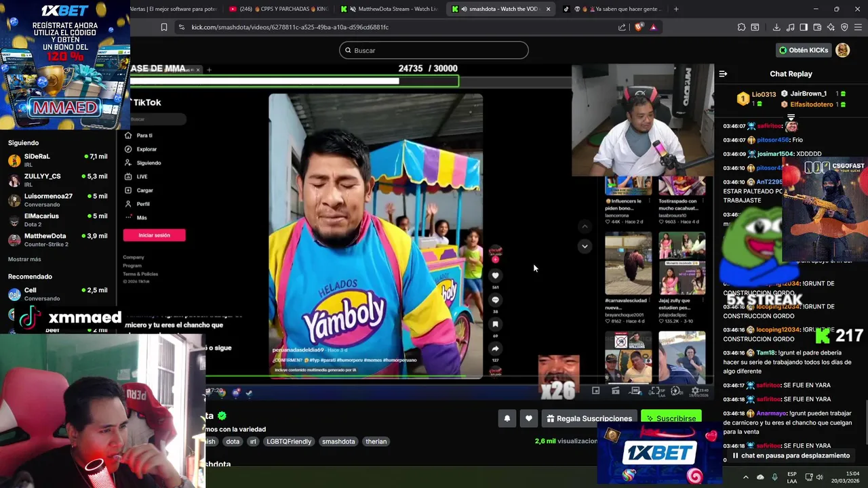Bookmark this page in the address bar
Screen dimensions: 868x488
pos(164,27)
